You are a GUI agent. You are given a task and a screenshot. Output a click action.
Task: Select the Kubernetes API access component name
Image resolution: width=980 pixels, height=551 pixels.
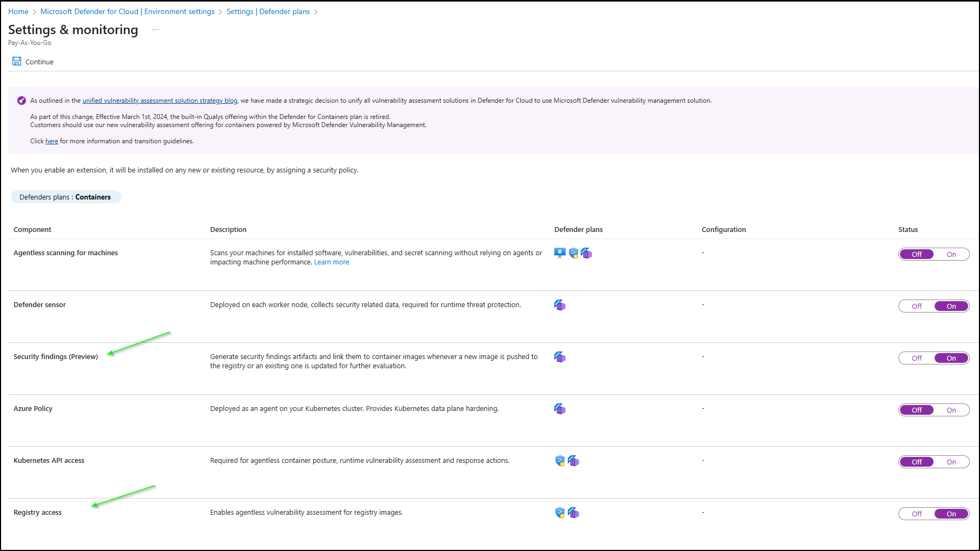pyautogui.click(x=49, y=460)
